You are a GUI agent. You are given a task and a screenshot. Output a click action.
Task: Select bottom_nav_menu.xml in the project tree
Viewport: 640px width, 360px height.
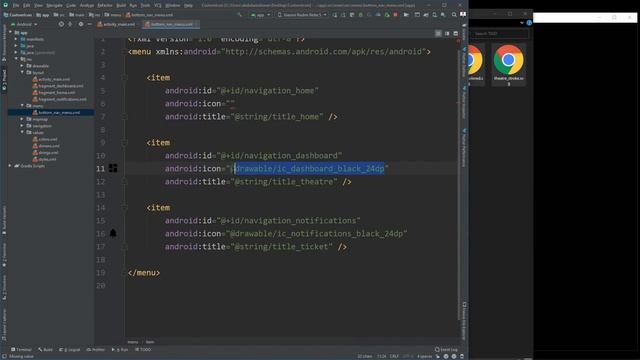coord(56,112)
